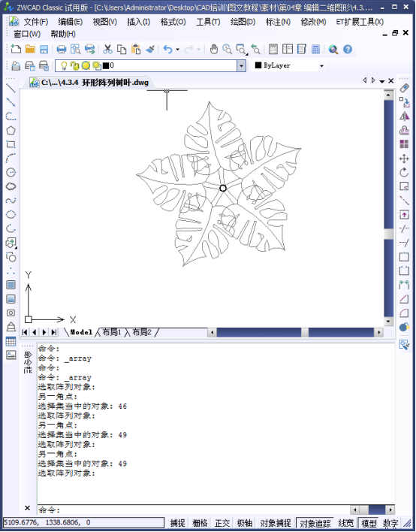Jump to first layout tab arrow
416x532 pixels.
[x=25, y=332]
